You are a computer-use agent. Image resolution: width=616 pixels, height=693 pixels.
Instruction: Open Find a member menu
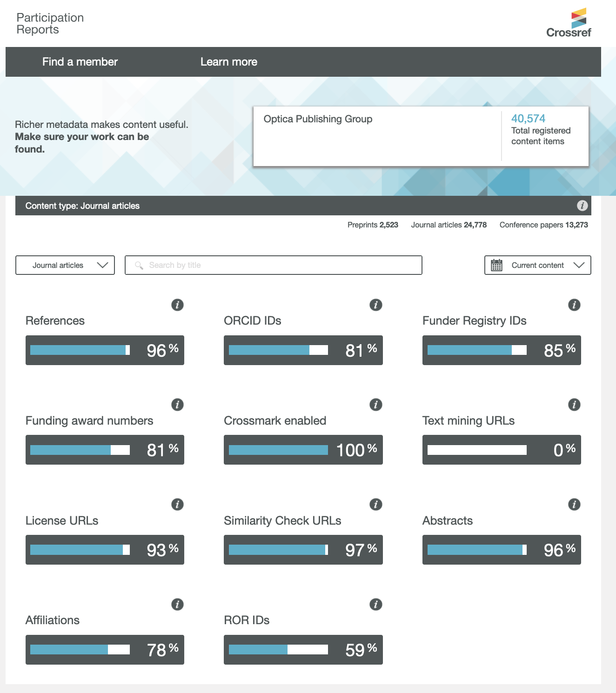pos(80,62)
